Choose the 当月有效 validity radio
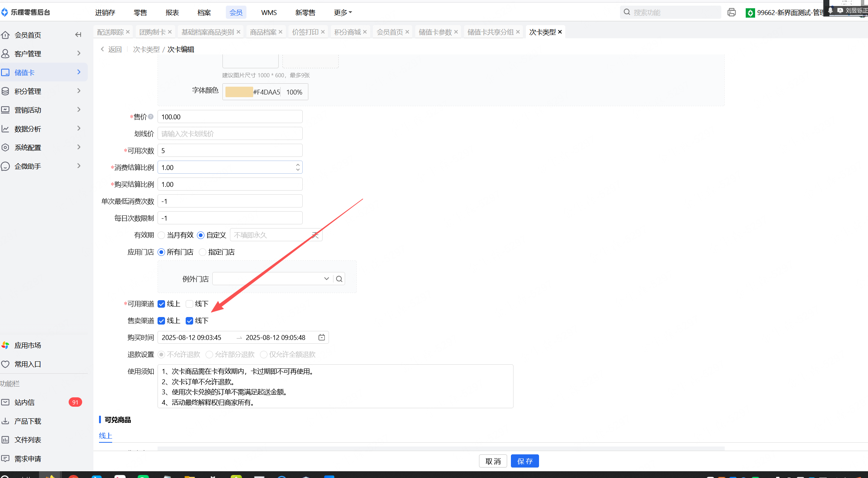 [162, 235]
